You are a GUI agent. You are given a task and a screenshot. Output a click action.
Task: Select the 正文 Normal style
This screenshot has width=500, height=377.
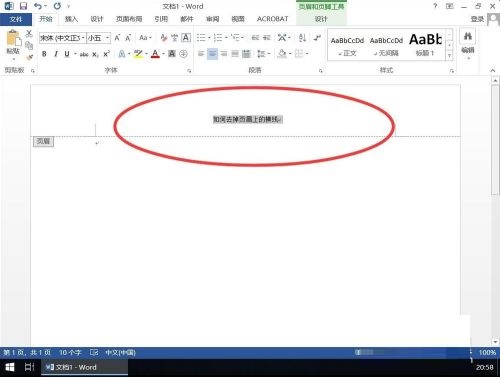point(347,46)
